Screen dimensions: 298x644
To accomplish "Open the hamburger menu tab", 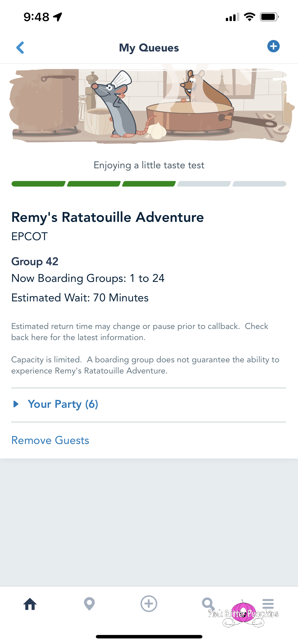I will (x=268, y=603).
